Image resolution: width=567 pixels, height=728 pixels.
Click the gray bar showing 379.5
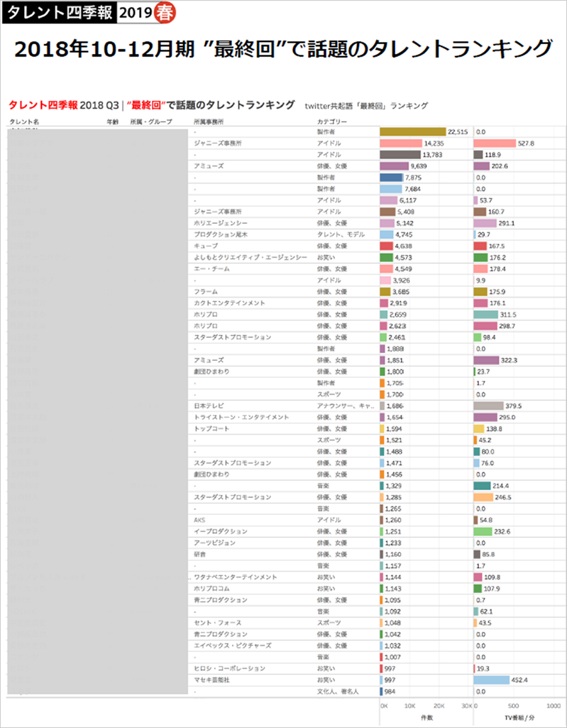[488, 406]
